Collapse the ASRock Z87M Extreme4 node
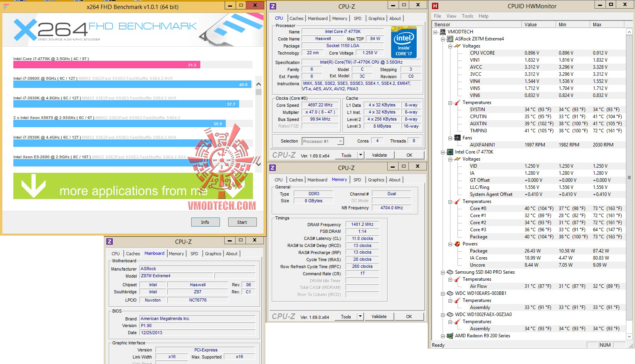 (x=443, y=39)
